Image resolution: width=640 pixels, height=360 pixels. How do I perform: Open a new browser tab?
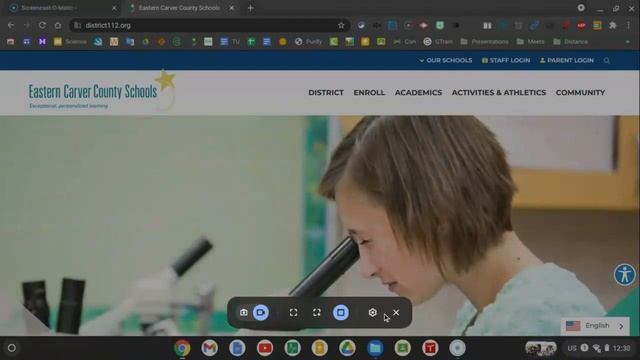click(x=251, y=8)
